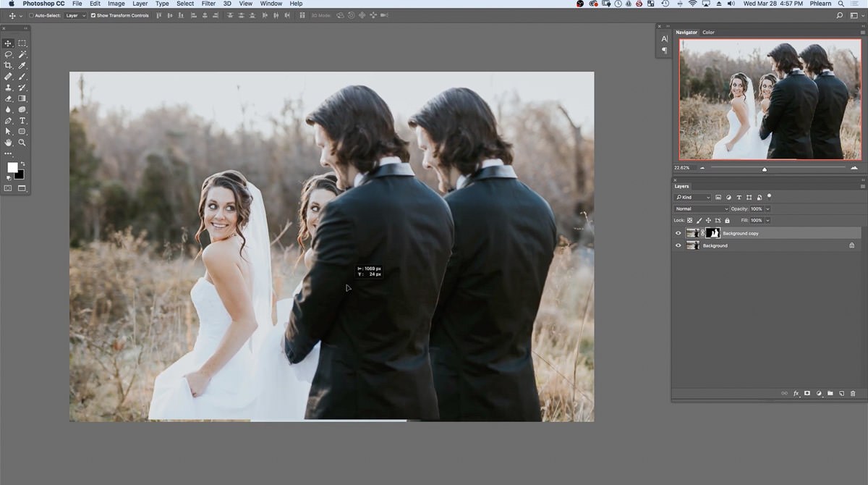This screenshot has width=868, height=485.
Task: Open the Filter menu
Action: click(x=208, y=4)
